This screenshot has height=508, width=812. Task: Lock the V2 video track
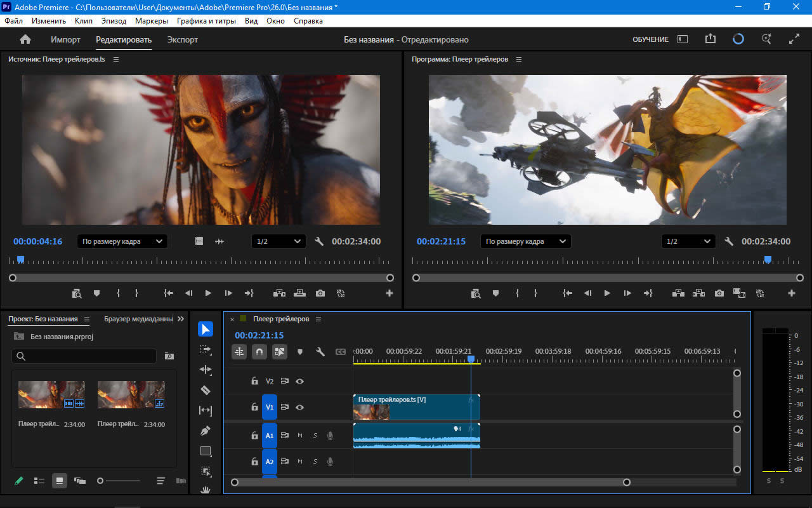[x=254, y=381]
